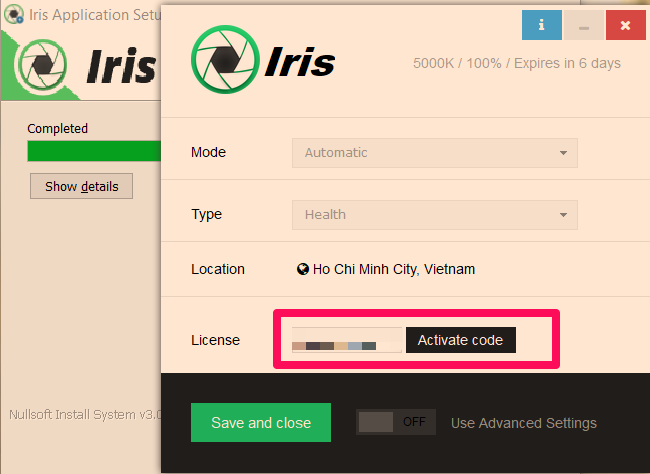650x474 pixels.
Task: Click the Save and close button
Action: [x=261, y=422]
